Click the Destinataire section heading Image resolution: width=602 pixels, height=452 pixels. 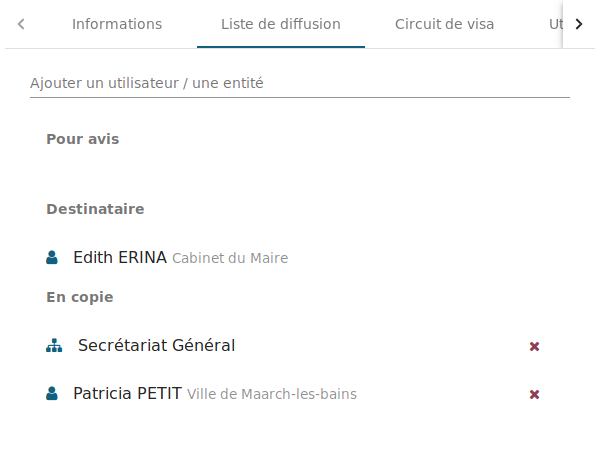(x=95, y=209)
